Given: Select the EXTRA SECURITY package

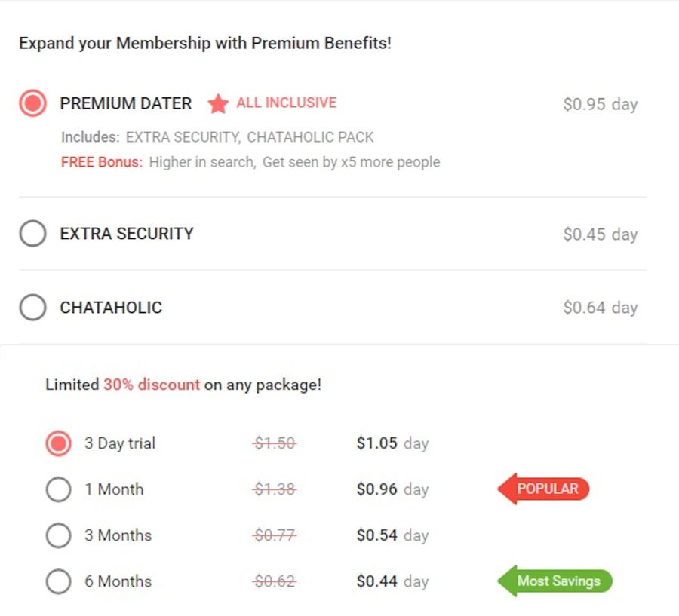Looking at the screenshot, I should point(32,234).
